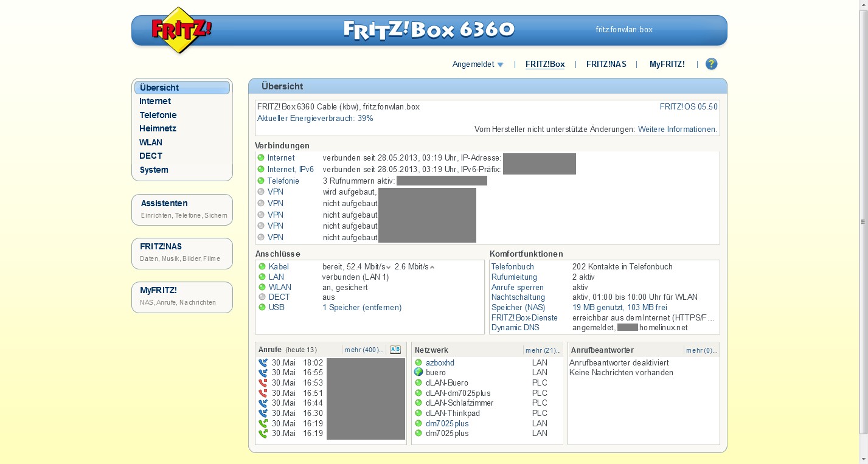Click the browser vertical scrollbar
868x464 pixels.
click(863, 221)
